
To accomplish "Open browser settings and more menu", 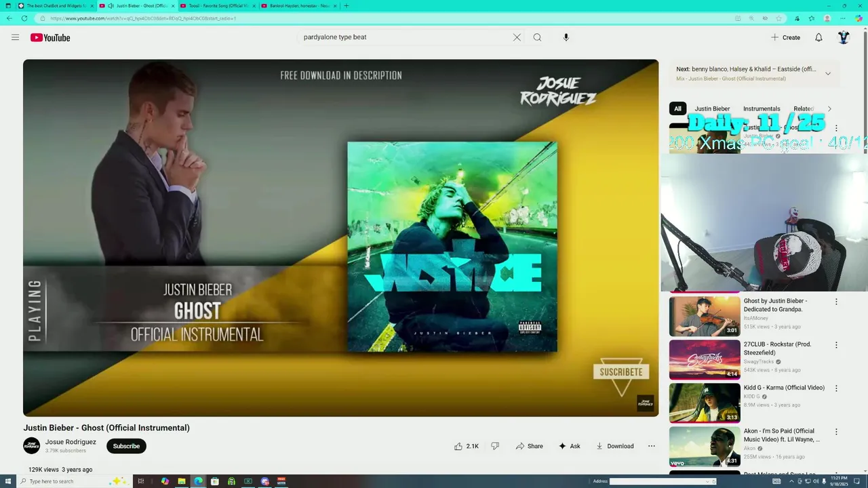I will point(844,18).
